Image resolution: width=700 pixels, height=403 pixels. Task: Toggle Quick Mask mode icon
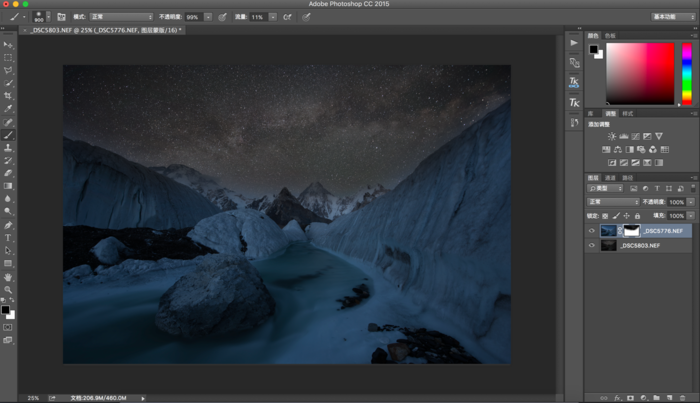tap(8, 327)
